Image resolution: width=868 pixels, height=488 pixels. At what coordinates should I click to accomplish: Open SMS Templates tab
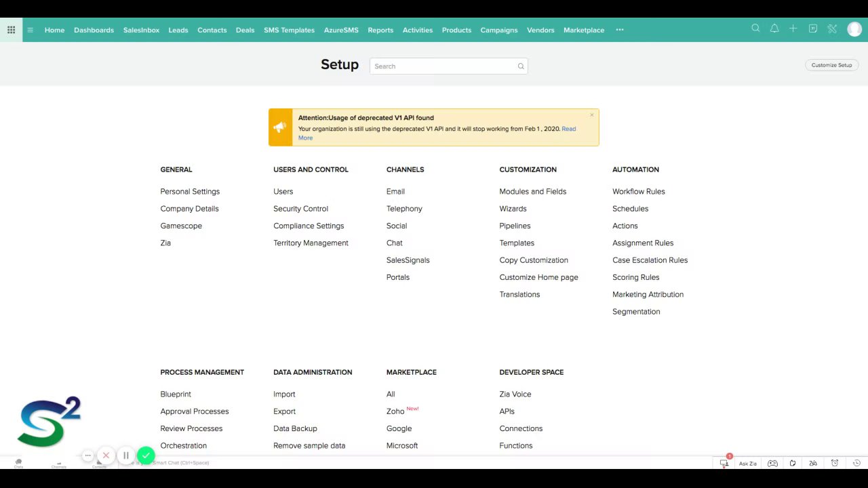(290, 30)
